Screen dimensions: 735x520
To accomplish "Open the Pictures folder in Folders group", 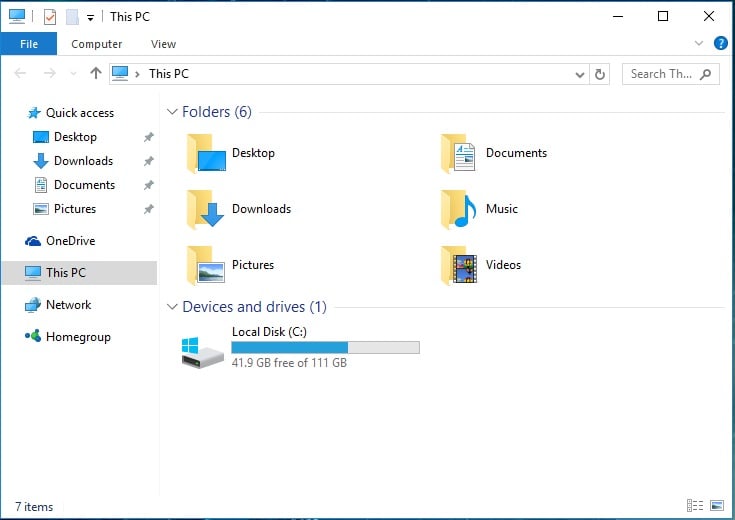I will coord(230,265).
